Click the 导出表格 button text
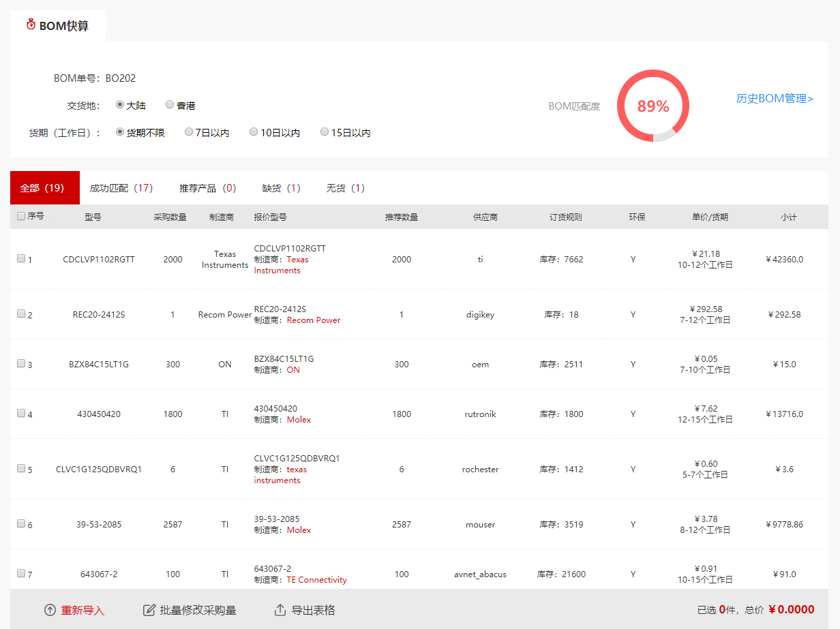 [x=313, y=610]
